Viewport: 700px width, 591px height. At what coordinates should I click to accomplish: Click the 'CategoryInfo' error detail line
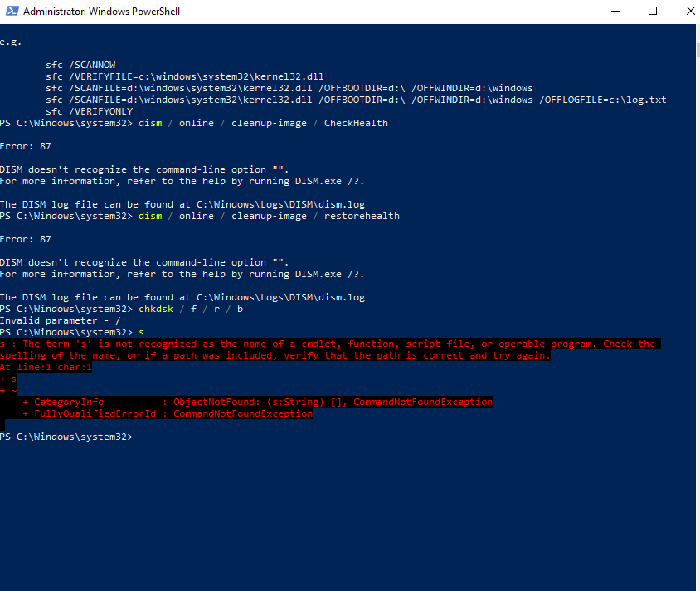tap(258, 402)
